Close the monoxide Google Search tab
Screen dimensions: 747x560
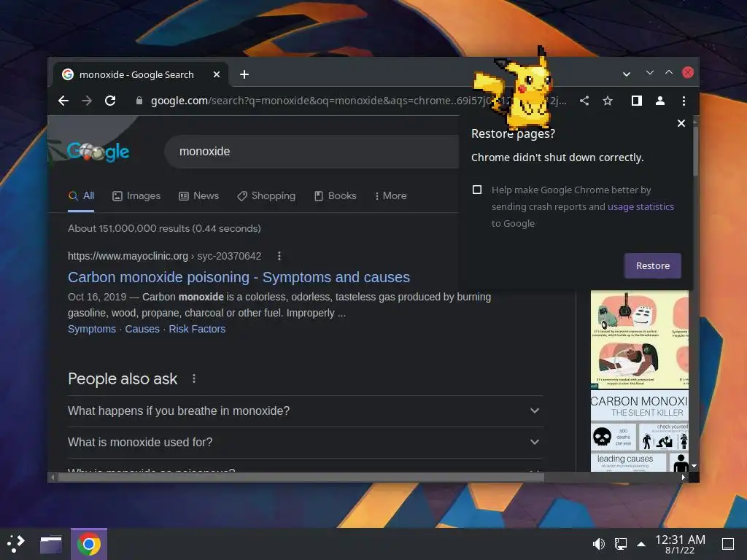coord(216,74)
